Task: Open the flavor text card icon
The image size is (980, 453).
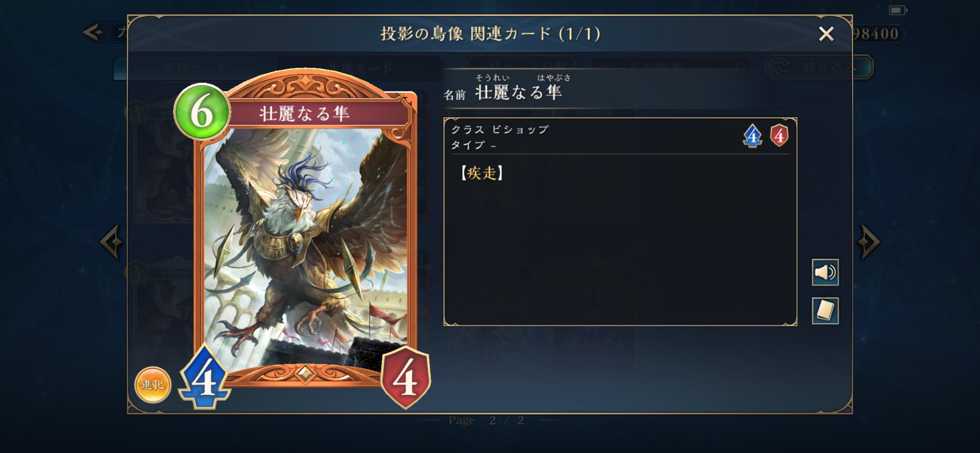Action: pyautogui.click(x=825, y=311)
